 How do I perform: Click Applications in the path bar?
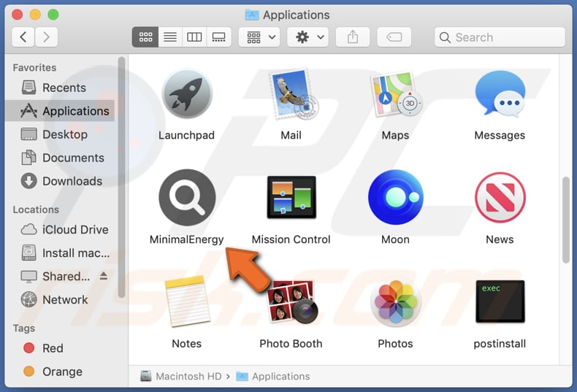272,376
